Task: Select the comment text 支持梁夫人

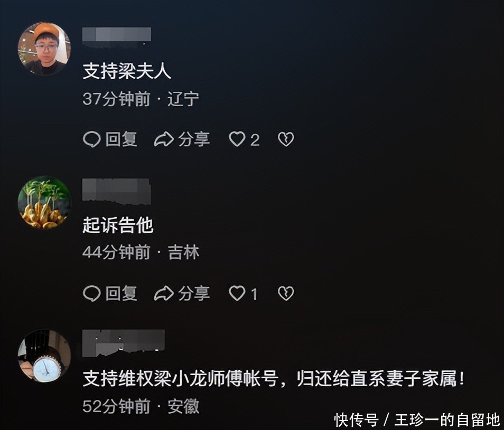Action: pyautogui.click(x=127, y=71)
